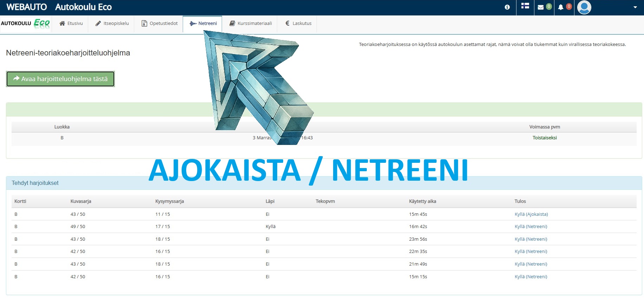Open Kyllä (Netreeni) link for 15m 15s row

[x=531, y=277]
